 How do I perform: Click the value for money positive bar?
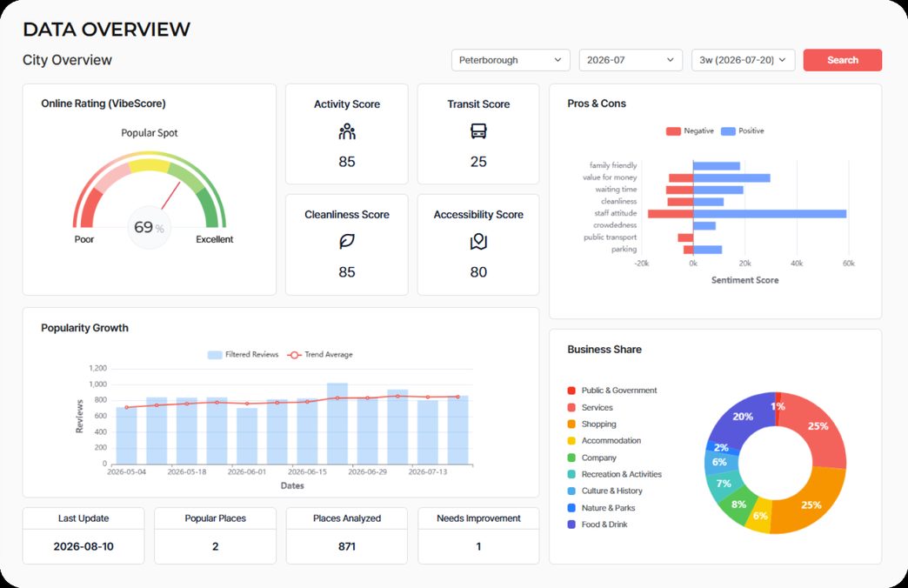pyautogui.click(x=731, y=177)
